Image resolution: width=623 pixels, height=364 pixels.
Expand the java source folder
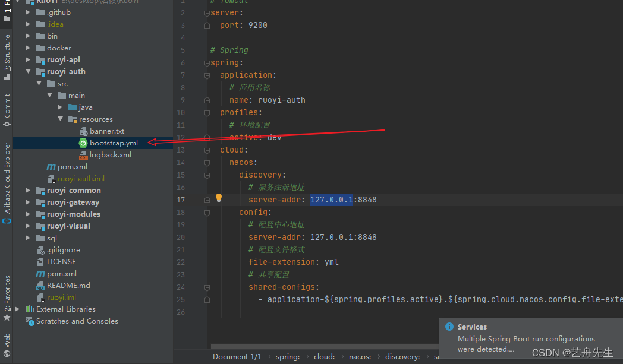point(61,107)
